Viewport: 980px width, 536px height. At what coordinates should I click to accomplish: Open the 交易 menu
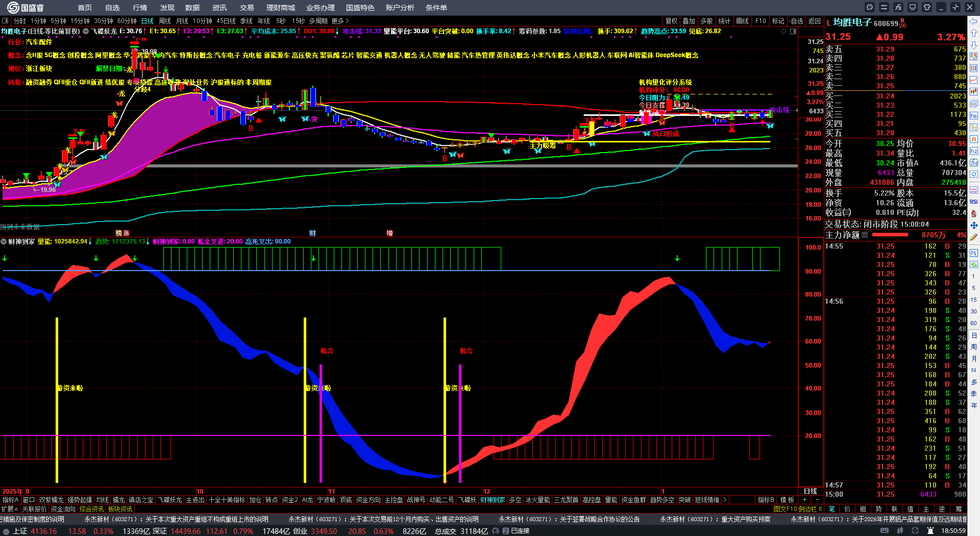[247, 8]
